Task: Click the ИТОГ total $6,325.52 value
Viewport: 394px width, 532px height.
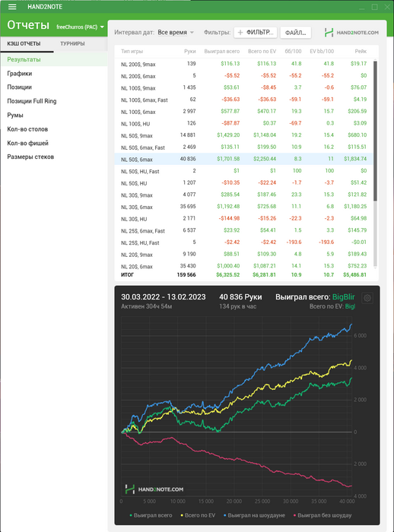Action: point(227,275)
